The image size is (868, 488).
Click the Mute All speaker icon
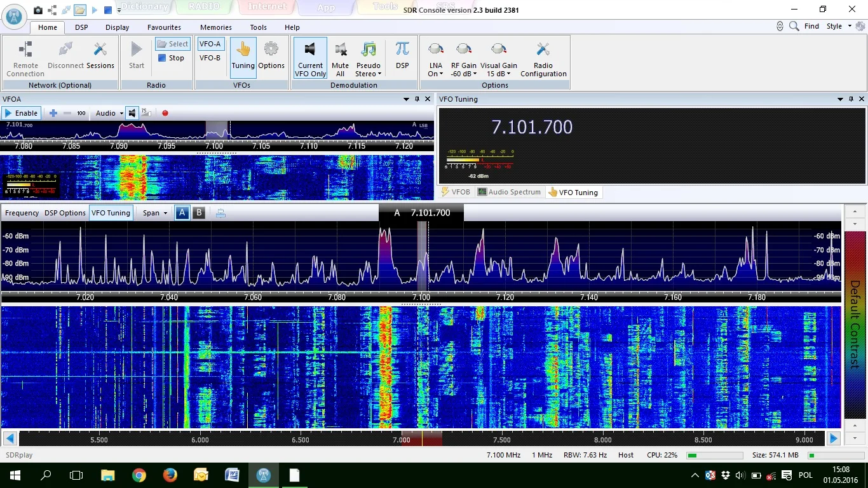pyautogui.click(x=340, y=50)
